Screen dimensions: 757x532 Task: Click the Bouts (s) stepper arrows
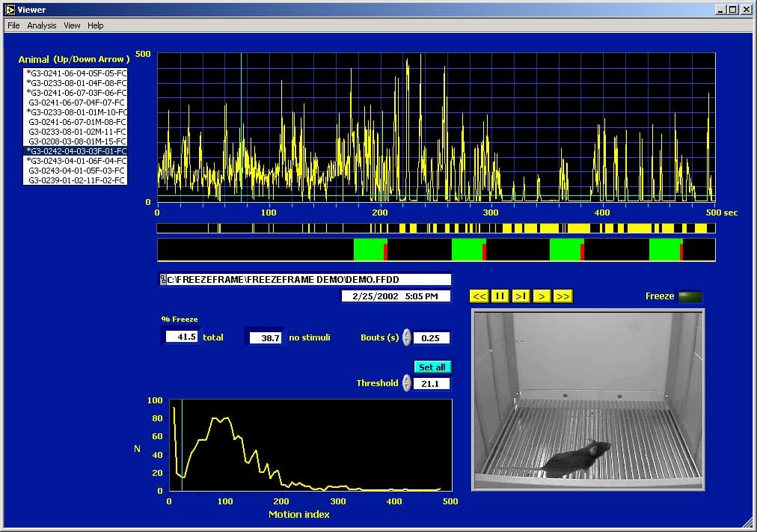point(407,337)
